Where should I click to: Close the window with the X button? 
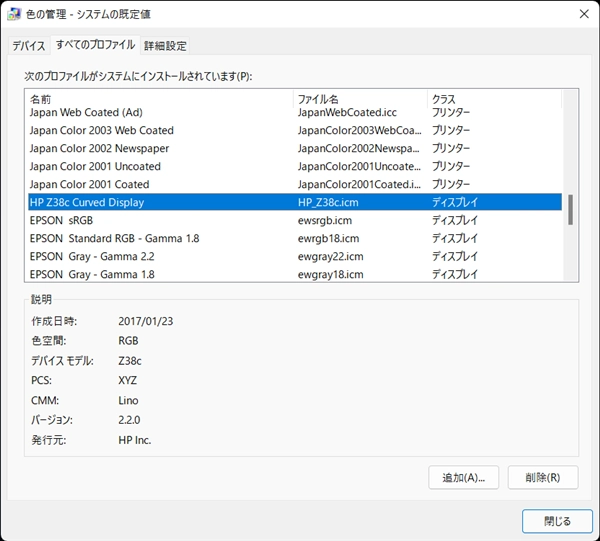583,14
